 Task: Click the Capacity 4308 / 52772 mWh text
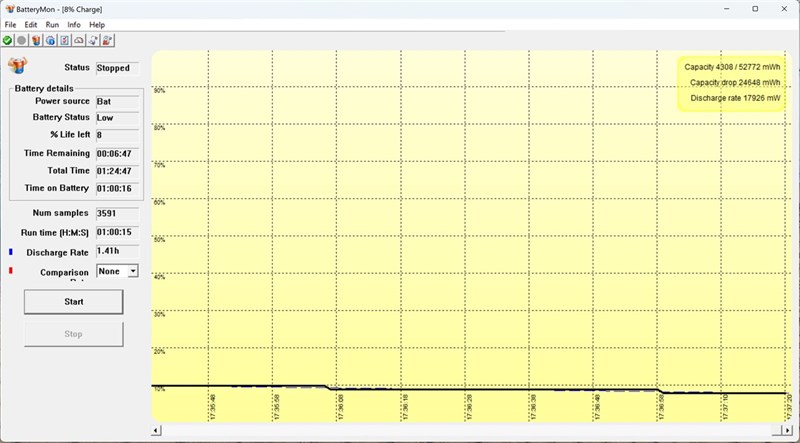732,67
